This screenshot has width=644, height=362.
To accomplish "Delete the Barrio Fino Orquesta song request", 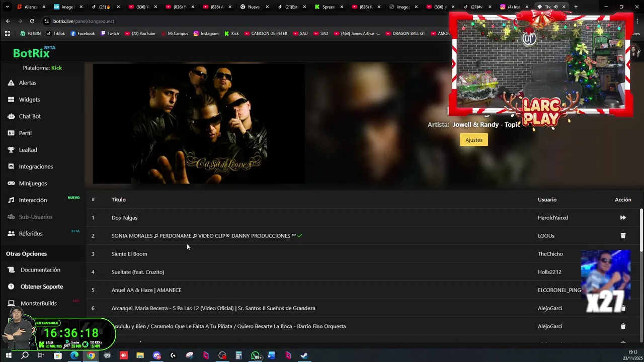I will (623, 326).
